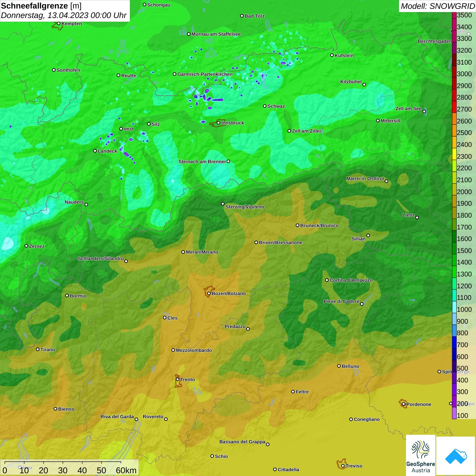Click the Nauders marker dot
The image size is (476, 476).
[x=86, y=204]
